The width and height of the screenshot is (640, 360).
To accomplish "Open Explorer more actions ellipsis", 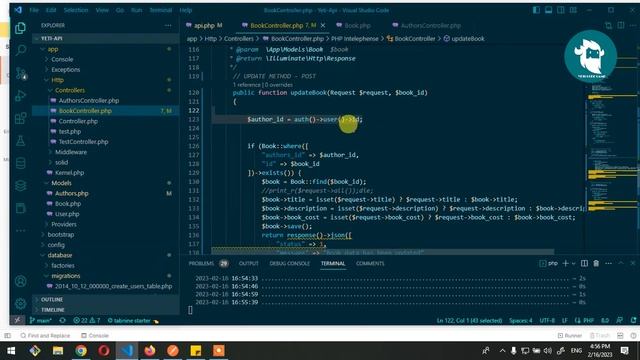I will (x=168, y=25).
